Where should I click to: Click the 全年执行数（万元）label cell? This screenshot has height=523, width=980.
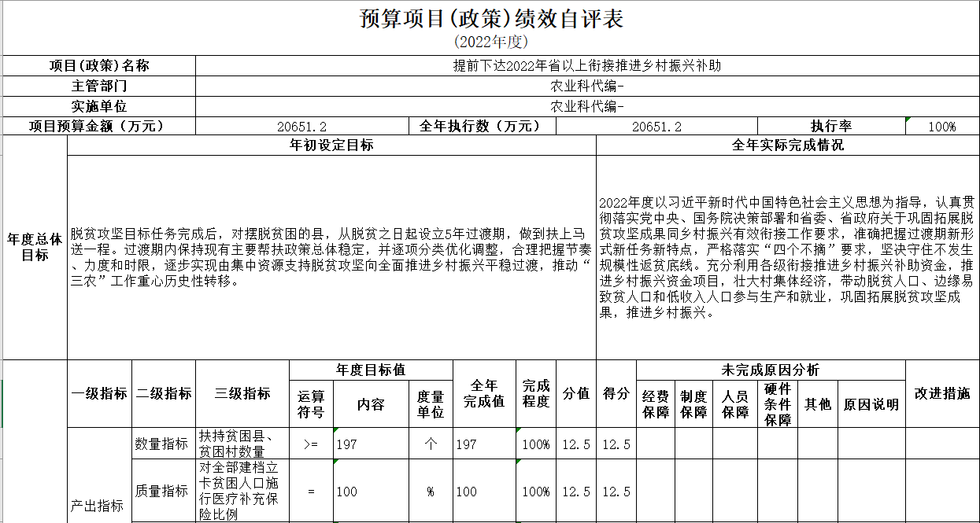(481, 126)
